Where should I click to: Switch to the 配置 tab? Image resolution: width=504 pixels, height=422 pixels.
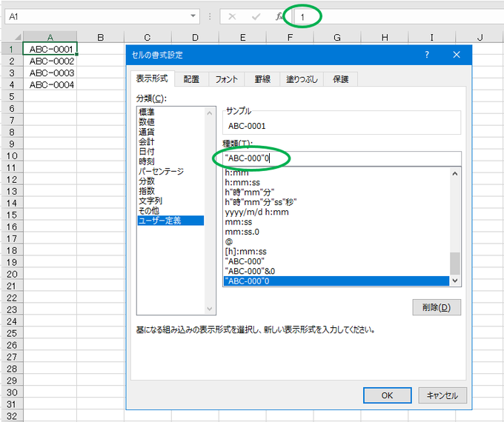pyautogui.click(x=191, y=79)
